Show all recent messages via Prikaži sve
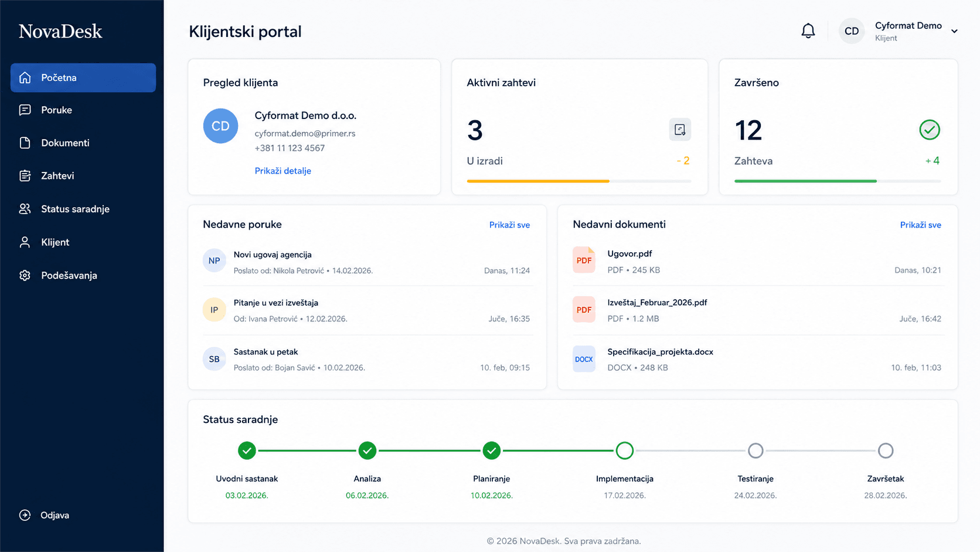 [509, 225]
